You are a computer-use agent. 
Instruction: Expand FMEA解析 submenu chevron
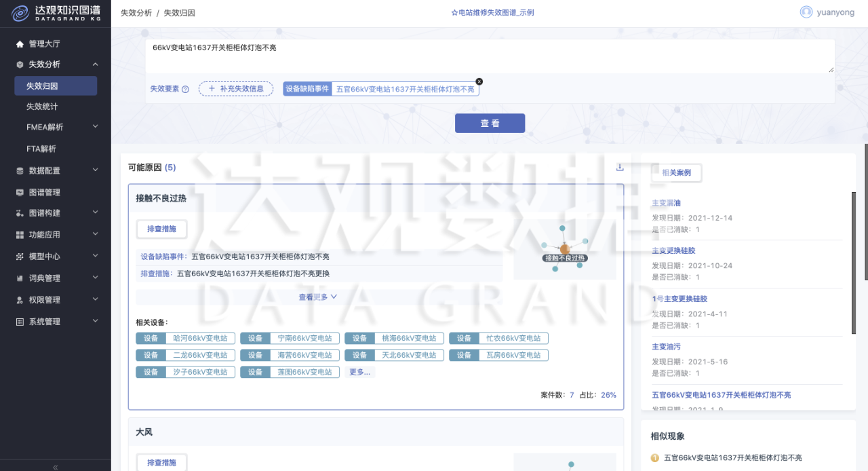point(95,126)
